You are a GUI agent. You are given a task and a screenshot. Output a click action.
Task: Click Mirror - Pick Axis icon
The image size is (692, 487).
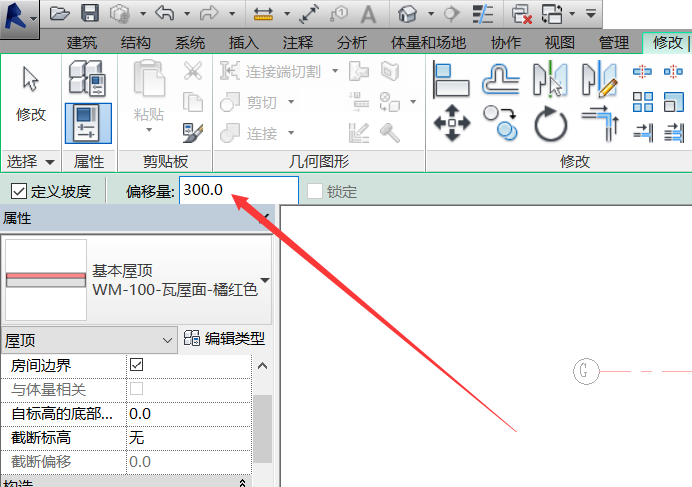point(550,79)
